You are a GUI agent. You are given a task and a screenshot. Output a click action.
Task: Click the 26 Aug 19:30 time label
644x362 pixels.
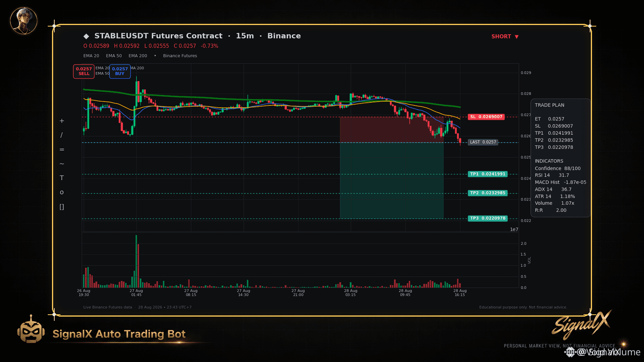coord(84,293)
